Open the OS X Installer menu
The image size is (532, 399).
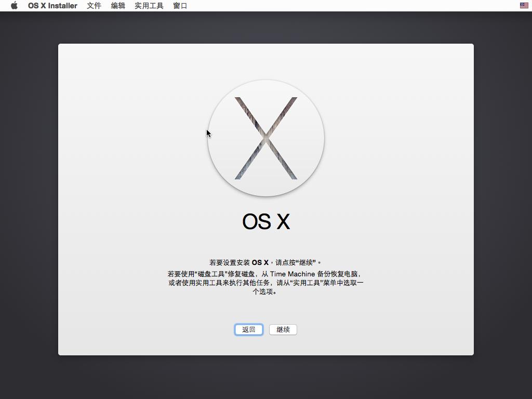pyautogui.click(x=52, y=6)
